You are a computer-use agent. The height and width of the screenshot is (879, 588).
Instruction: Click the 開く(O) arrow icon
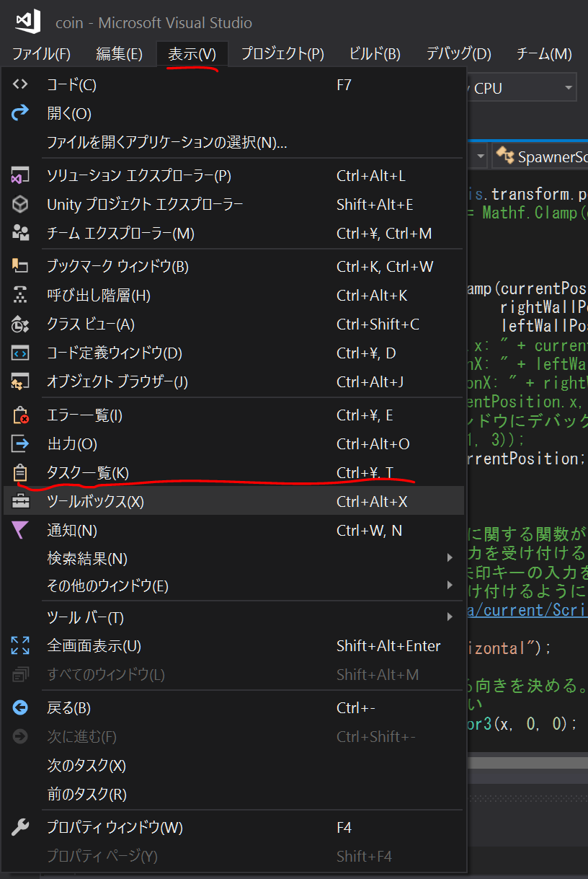20,112
